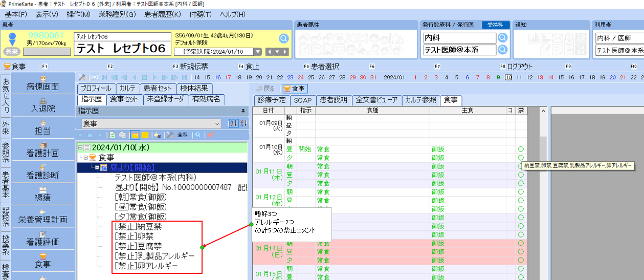The height and width of the screenshot is (280, 644).
Task: Click the refresh document icon in 指示歴 toolbar
Action: click(112, 135)
